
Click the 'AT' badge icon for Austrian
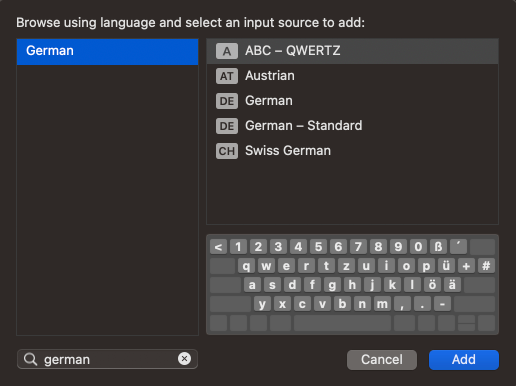[x=227, y=76]
